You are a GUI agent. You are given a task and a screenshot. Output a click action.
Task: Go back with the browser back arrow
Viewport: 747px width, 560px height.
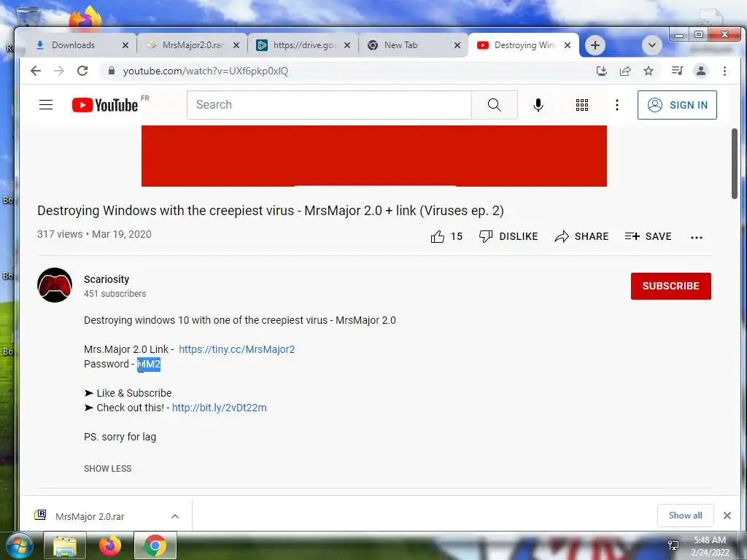pos(36,71)
